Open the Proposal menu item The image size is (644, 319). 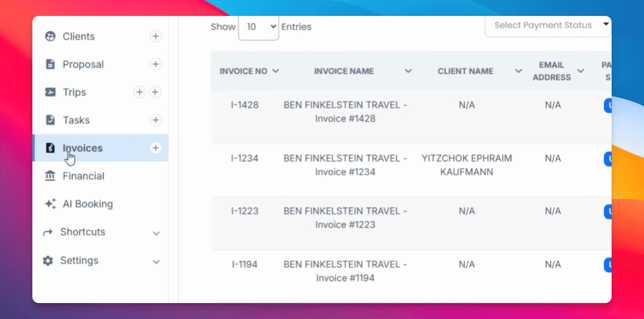[x=83, y=64]
